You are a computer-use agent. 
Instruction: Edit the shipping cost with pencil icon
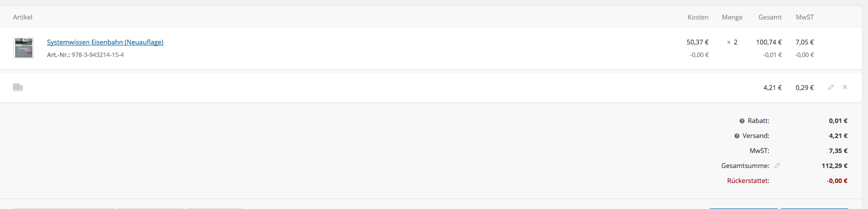[x=831, y=87]
